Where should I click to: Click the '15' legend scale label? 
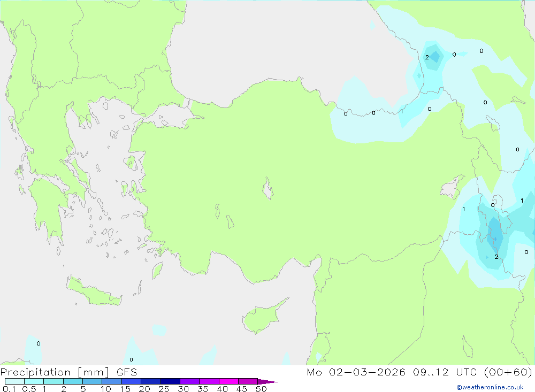pos(125,389)
